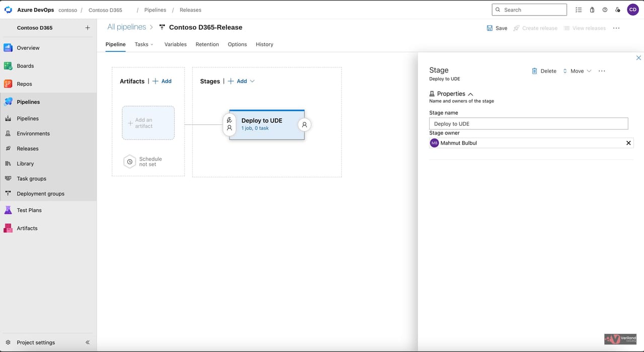Click the Azure DevOps logo icon
The height and width of the screenshot is (352, 644).
8,10
